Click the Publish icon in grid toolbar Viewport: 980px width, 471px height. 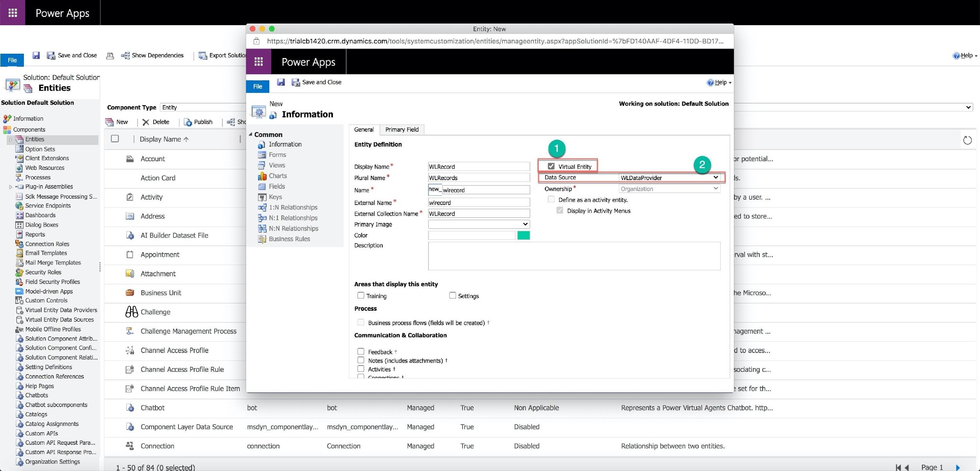[x=188, y=122]
